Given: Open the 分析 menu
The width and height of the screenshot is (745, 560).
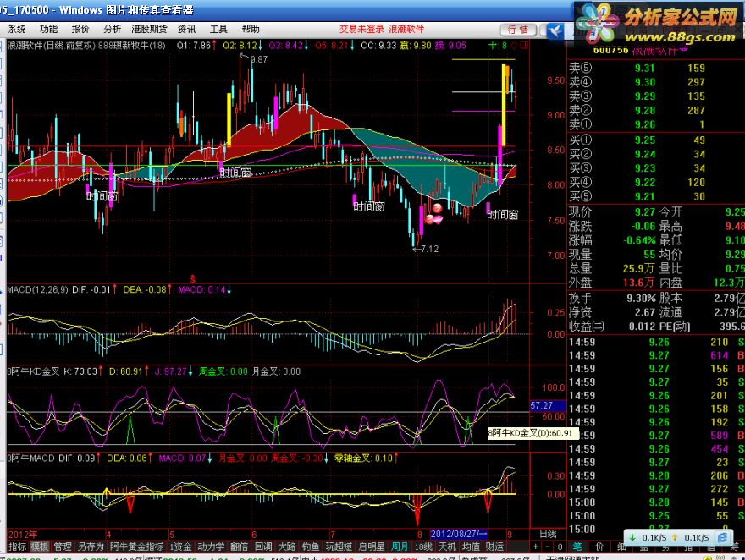Looking at the screenshot, I should pyautogui.click(x=112, y=30).
